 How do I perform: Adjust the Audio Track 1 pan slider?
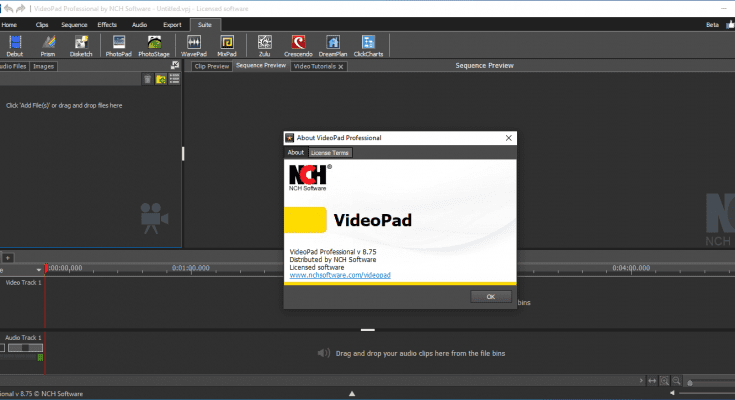click(27, 348)
